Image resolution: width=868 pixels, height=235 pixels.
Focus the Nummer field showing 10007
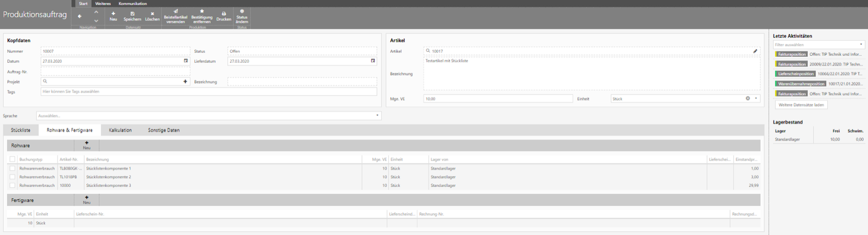pyautogui.click(x=115, y=51)
